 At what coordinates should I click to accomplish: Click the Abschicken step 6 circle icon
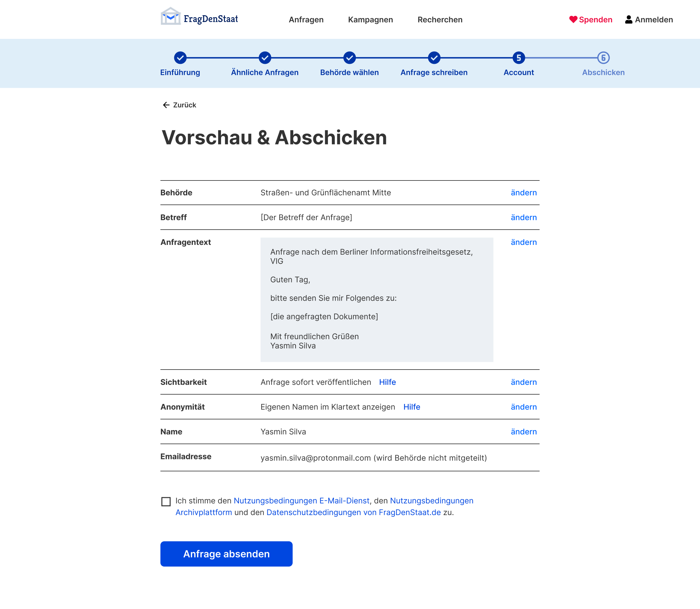(x=603, y=57)
